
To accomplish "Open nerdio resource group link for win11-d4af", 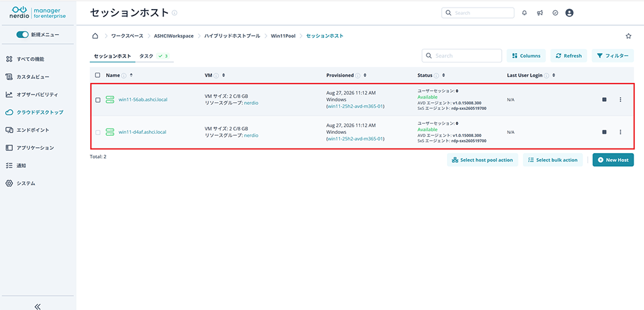I will click(251, 135).
